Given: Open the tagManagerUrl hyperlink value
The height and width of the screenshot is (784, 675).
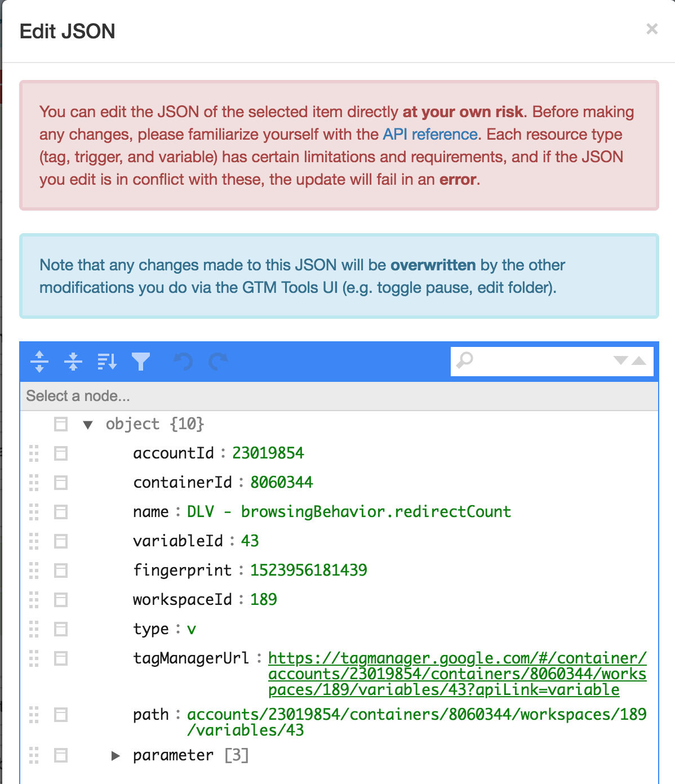Looking at the screenshot, I should (457, 674).
